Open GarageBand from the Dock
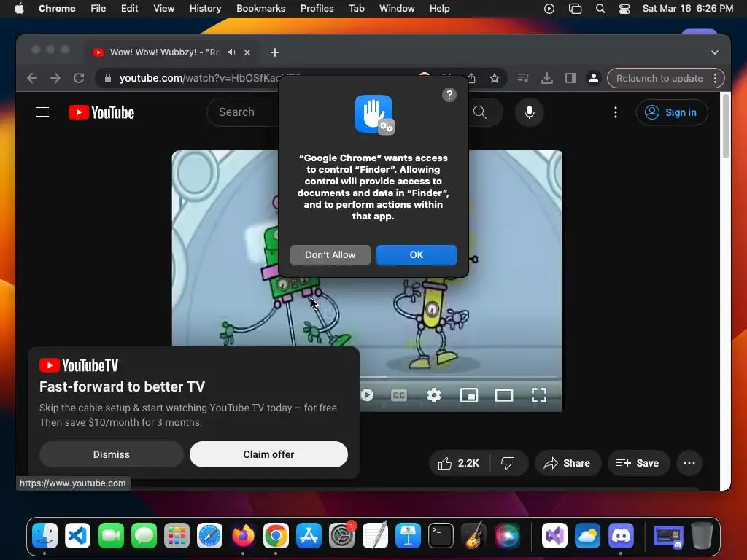Screen dimensions: 747x560 (474, 536)
